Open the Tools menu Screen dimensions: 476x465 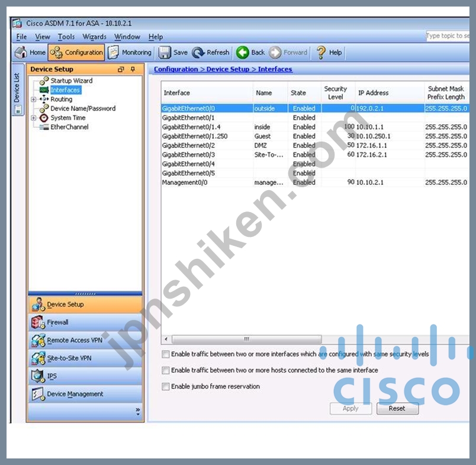point(66,37)
